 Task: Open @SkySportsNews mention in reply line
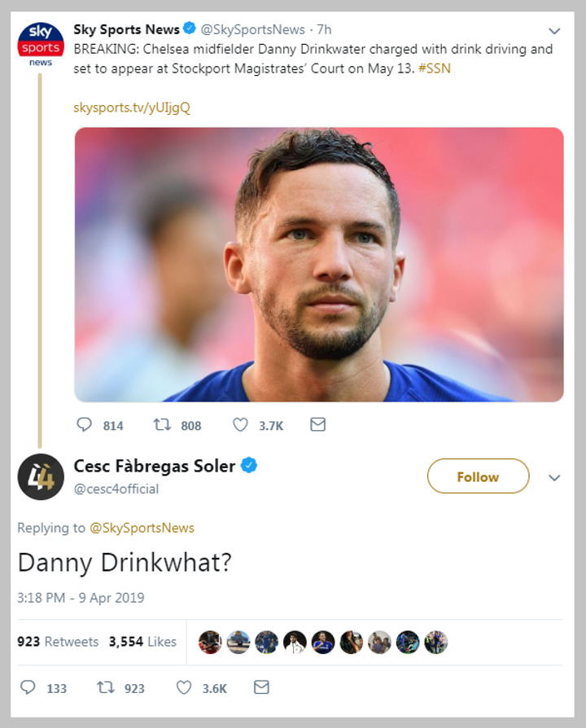click(142, 528)
